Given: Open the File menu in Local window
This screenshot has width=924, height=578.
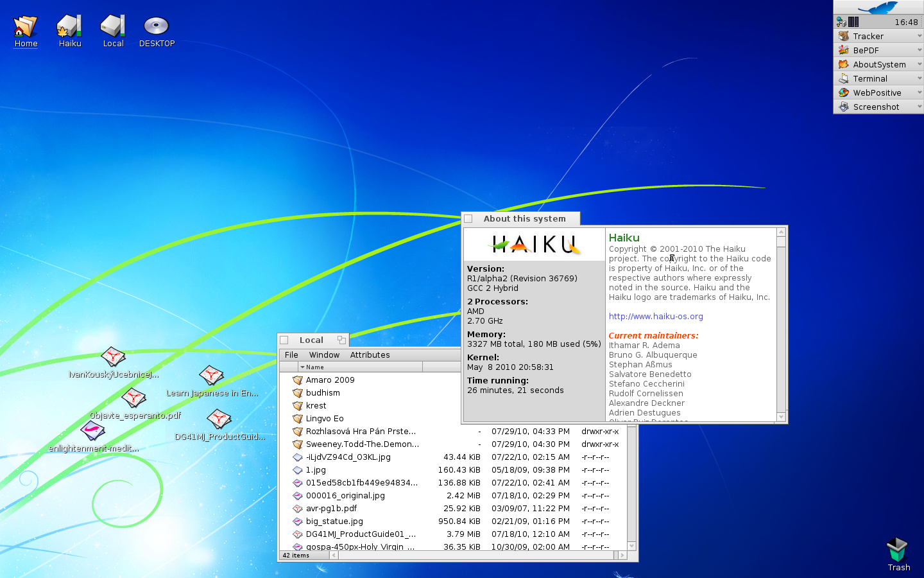Looking at the screenshot, I should click(x=291, y=355).
